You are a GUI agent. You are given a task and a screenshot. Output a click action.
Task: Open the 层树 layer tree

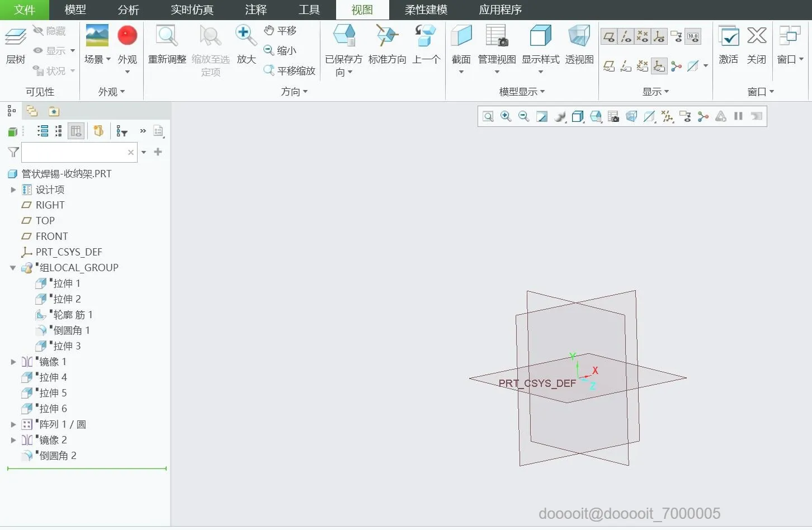16,46
